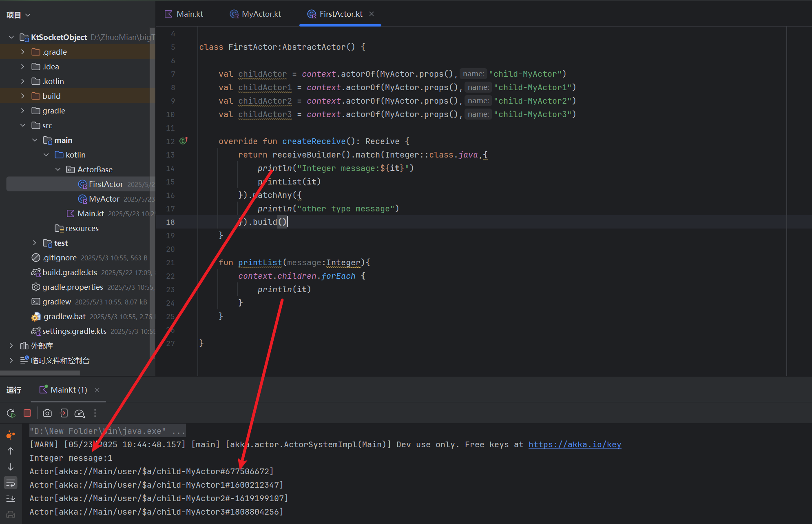Click the override gutter icon on line 12
Viewport: 812px width, 524px height.
184,141
